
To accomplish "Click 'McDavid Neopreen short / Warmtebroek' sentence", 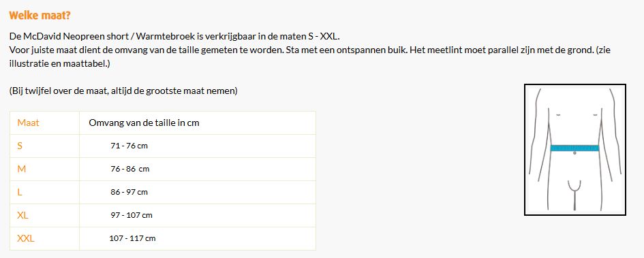I will 174,36.
